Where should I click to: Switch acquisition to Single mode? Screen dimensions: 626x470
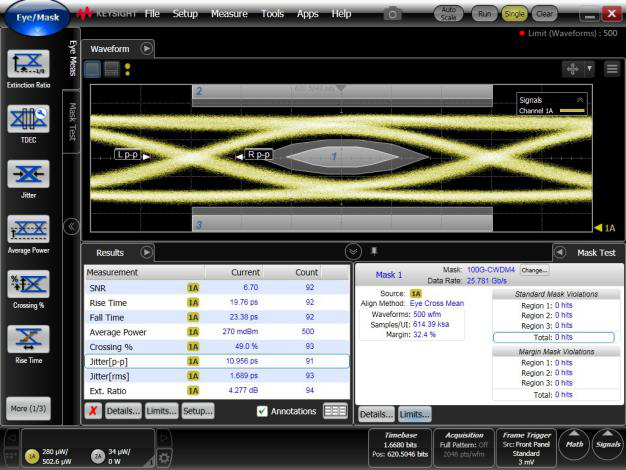point(514,14)
